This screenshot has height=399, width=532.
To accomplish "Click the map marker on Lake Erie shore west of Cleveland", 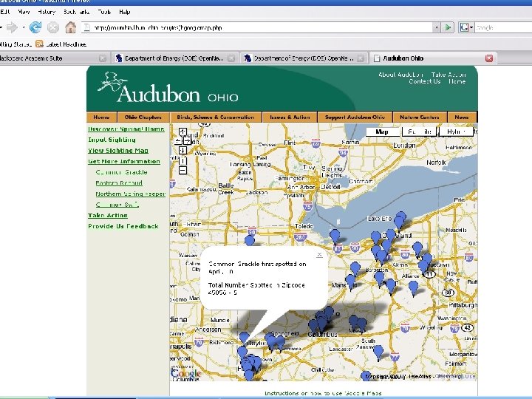I will point(335,236).
